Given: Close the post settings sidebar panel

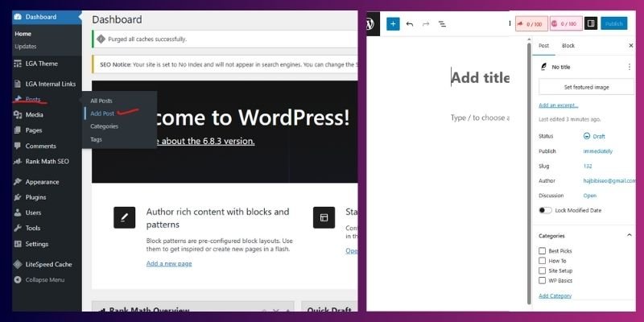Looking at the screenshot, I should pos(631,46).
